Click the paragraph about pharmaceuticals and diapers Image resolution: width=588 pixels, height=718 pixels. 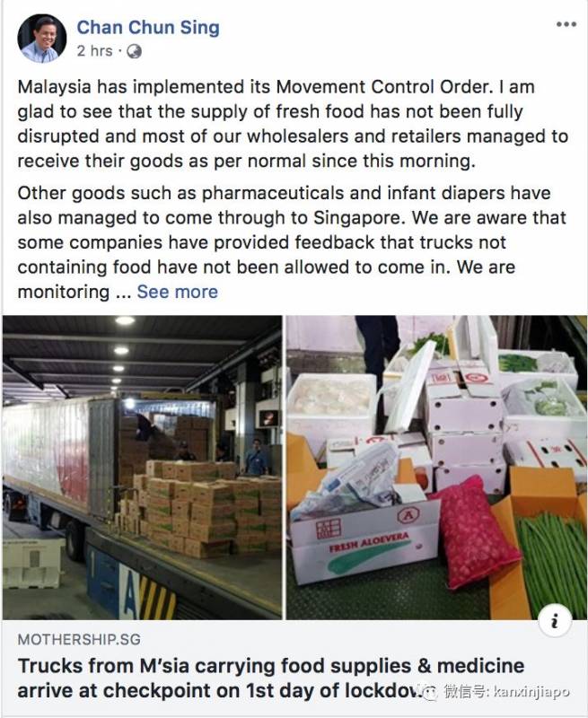[x=292, y=242]
